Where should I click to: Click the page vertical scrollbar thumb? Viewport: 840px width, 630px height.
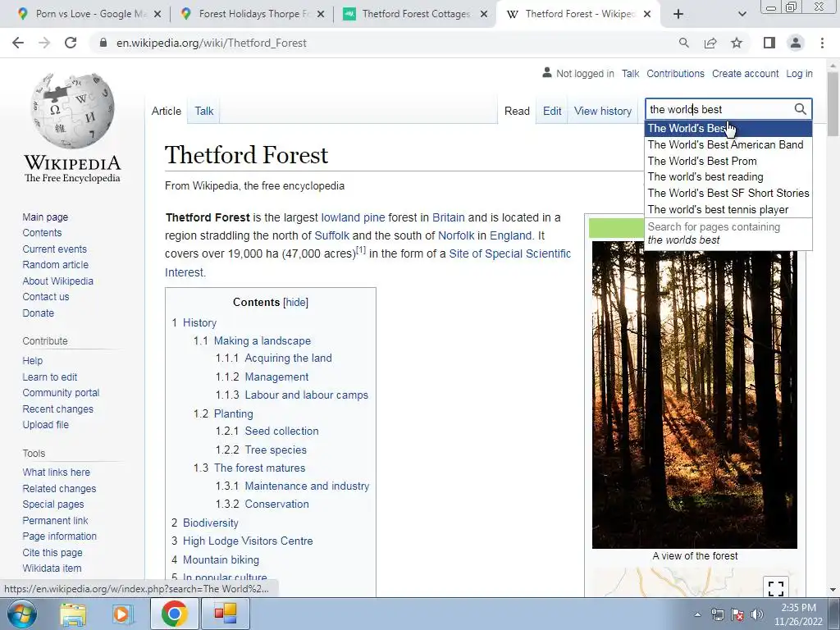point(833,104)
